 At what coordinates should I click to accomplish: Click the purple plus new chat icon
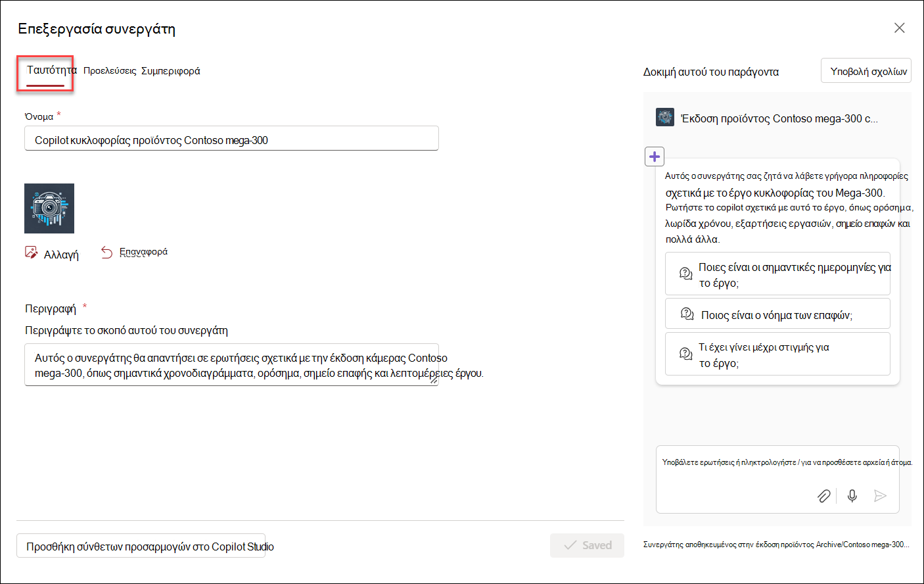coord(655,157)
